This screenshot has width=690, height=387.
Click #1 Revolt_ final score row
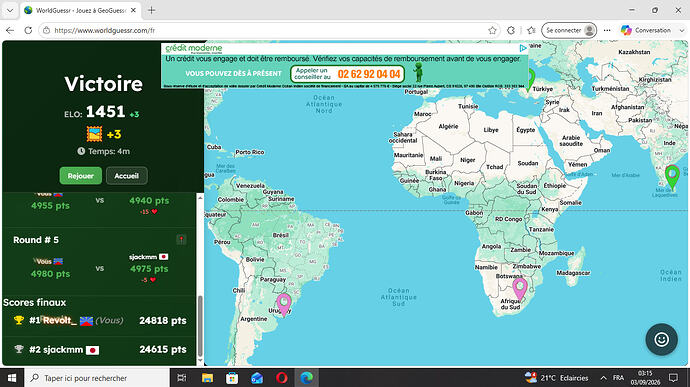point(99,321)
